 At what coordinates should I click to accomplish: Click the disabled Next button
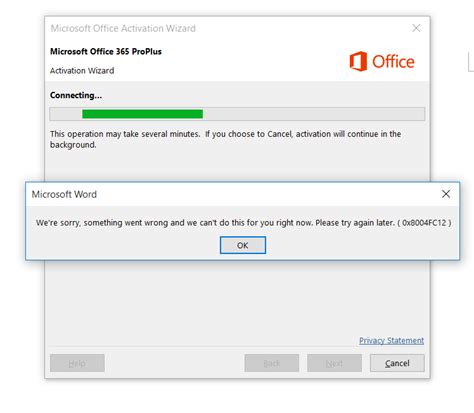click(334, 363)
